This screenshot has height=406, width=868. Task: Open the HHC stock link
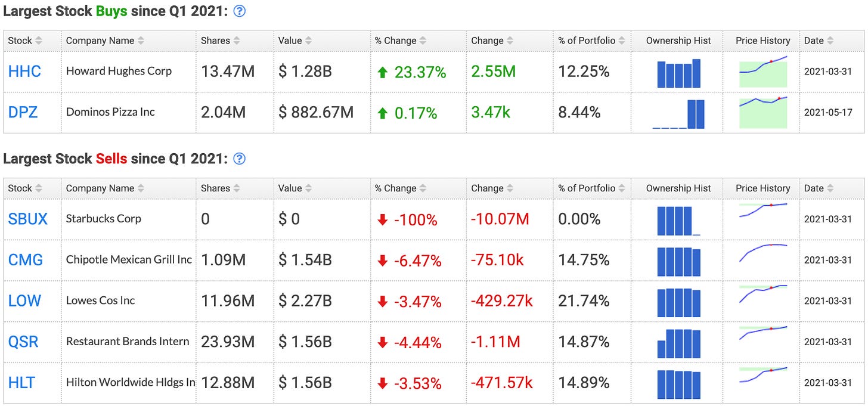(x=24, y=72)
